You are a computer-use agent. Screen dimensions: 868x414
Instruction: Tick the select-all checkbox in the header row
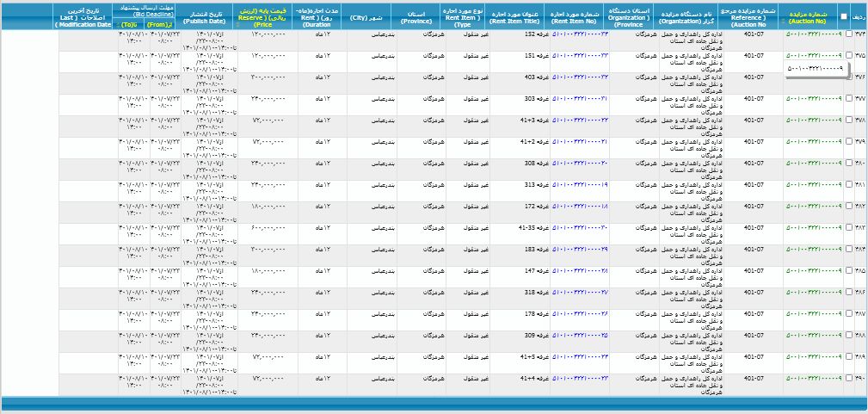[843, 16]
